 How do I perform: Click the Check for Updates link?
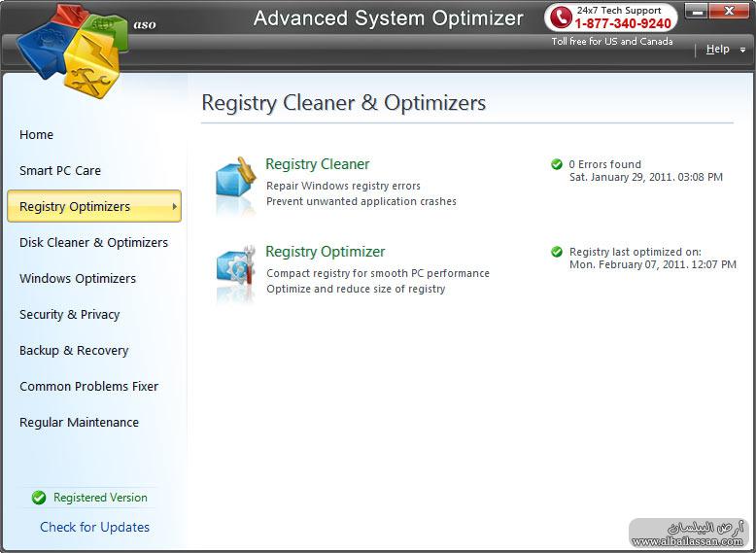coord(94,527)
